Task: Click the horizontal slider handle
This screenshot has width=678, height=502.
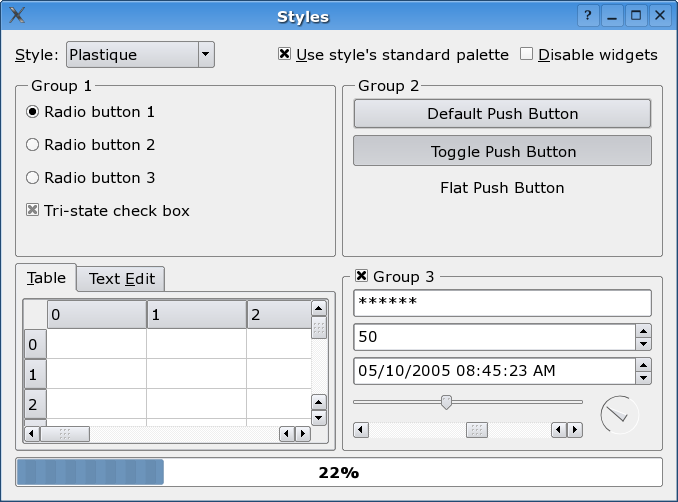Action: click(x=446, y=402)
